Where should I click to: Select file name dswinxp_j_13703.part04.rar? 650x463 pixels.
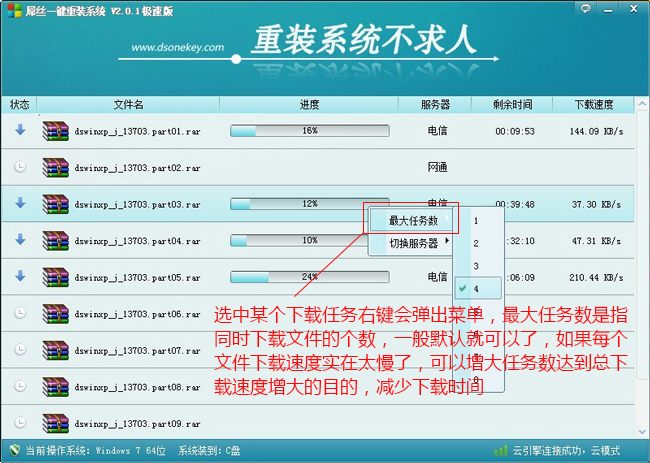(x=137, y=241)
